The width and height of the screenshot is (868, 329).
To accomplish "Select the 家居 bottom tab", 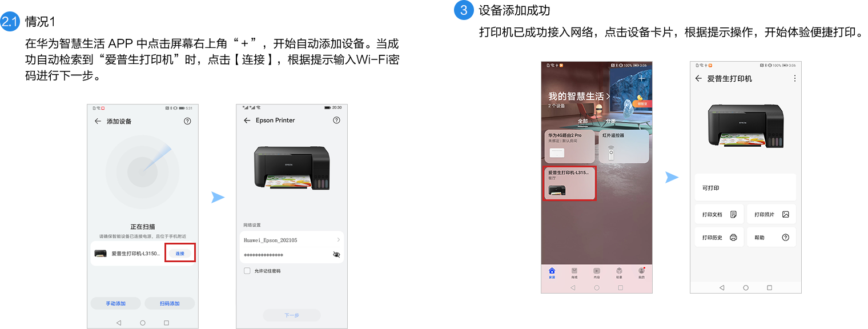I will (x=552, y=272).
